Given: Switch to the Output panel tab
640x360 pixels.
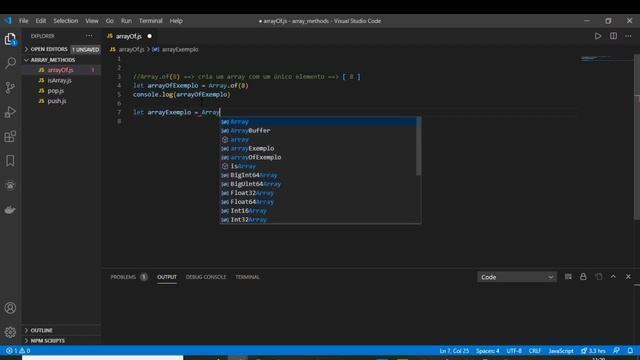Looking at the screenshot, I should coord(167,277).
